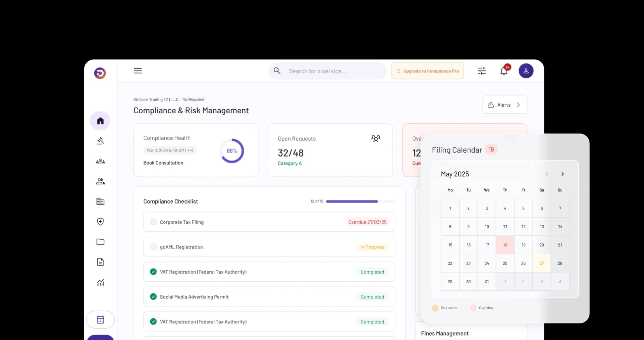The width and height of the screenshot is (644, 340).
Task: Click the Alerts button
Action: point(505,105)
